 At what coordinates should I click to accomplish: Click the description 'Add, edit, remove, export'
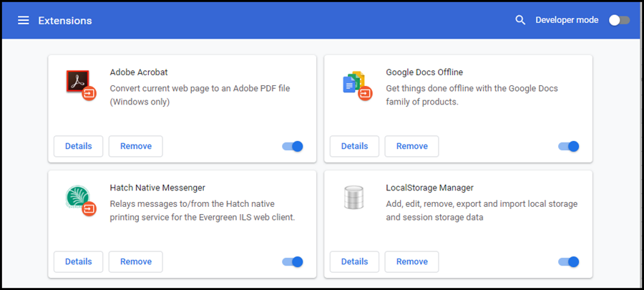(x=482, y=211)
